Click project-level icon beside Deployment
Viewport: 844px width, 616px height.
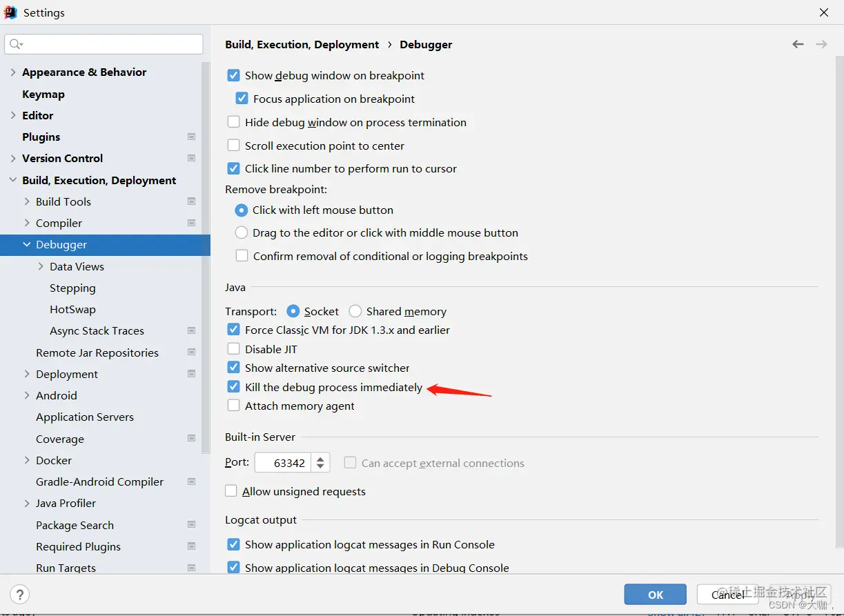192,374
